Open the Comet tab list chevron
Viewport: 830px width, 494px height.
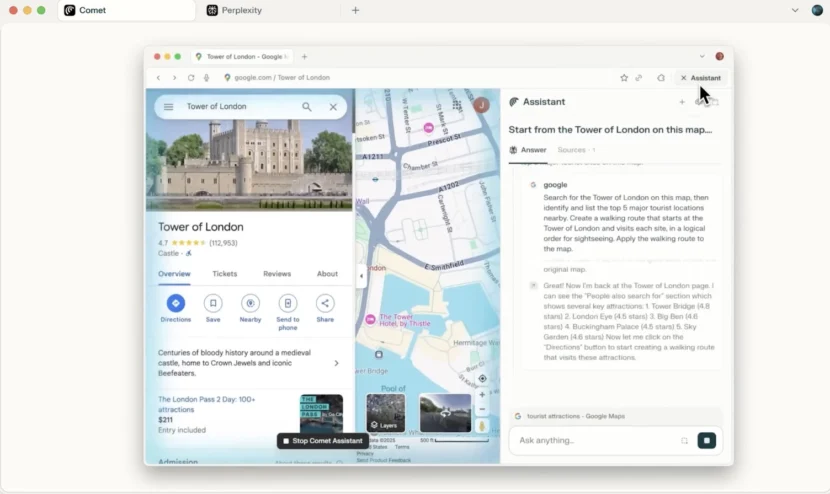tap(795, 10)
